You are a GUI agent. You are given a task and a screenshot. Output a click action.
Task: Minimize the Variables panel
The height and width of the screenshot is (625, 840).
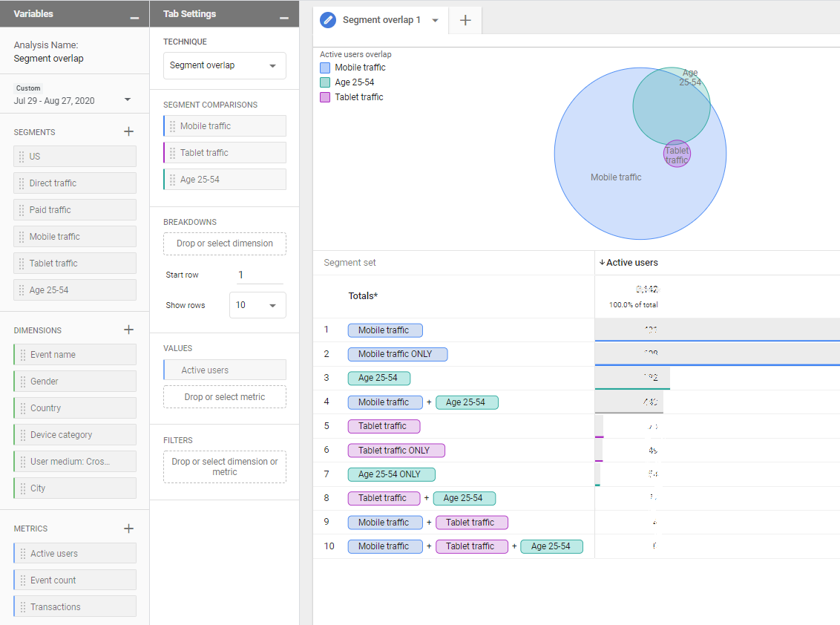click(134, 16)
